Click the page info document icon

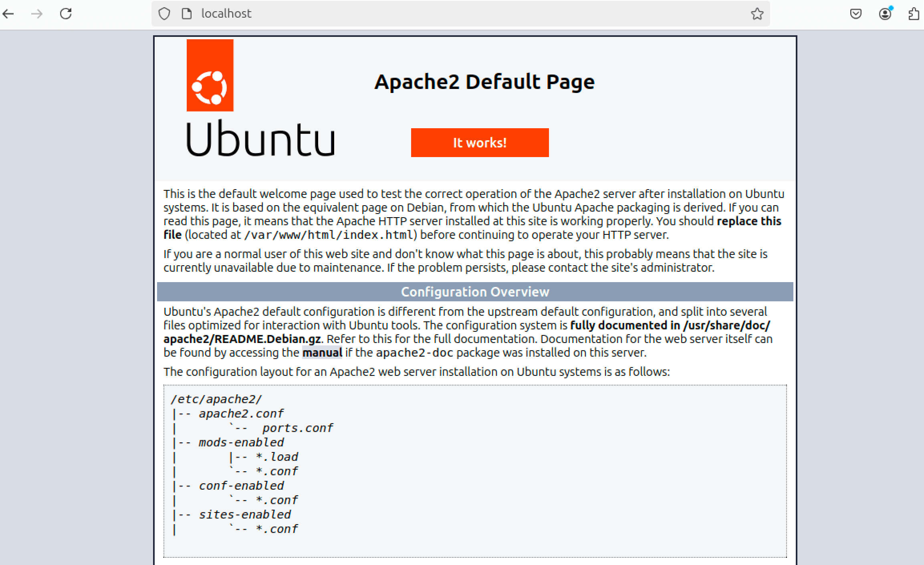(x=187, y=14)
